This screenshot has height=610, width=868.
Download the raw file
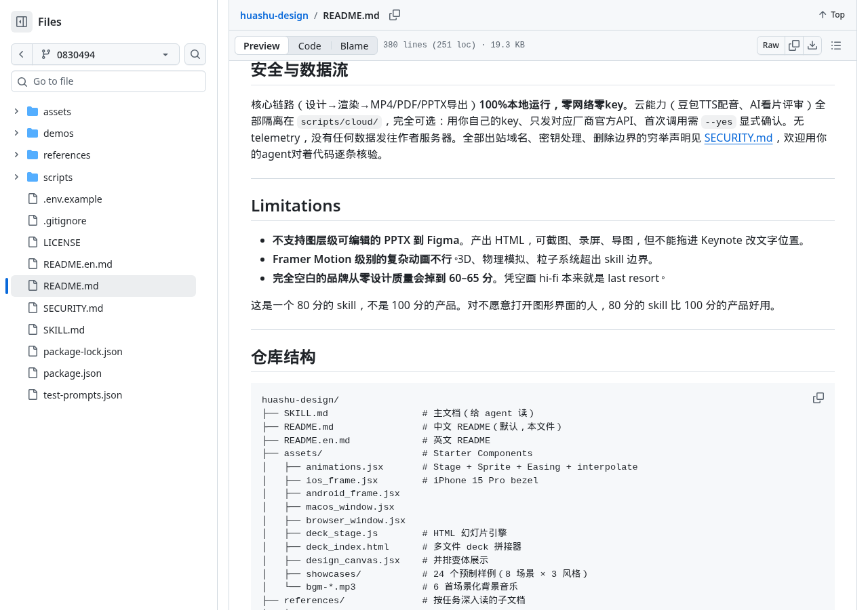click(812, 45)
